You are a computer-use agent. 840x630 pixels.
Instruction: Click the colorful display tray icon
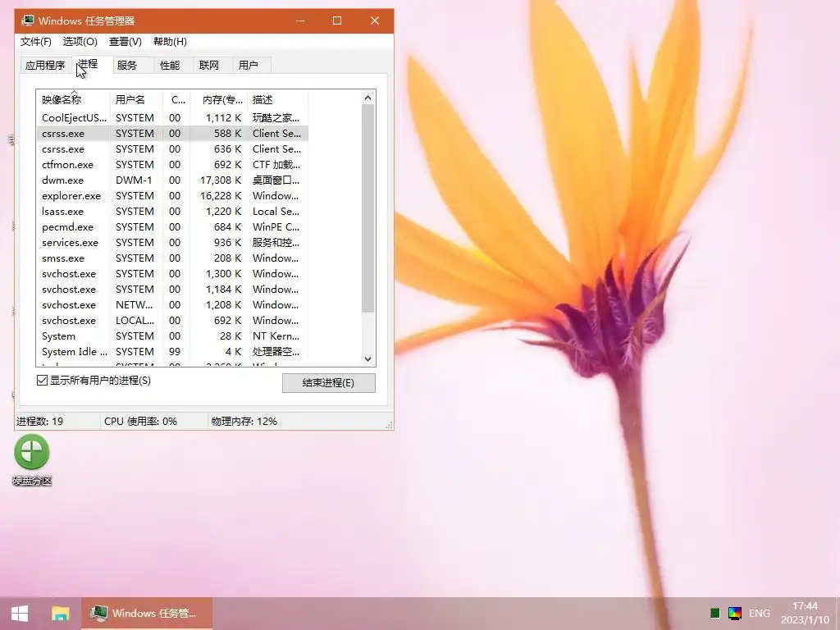pos(734,614)
